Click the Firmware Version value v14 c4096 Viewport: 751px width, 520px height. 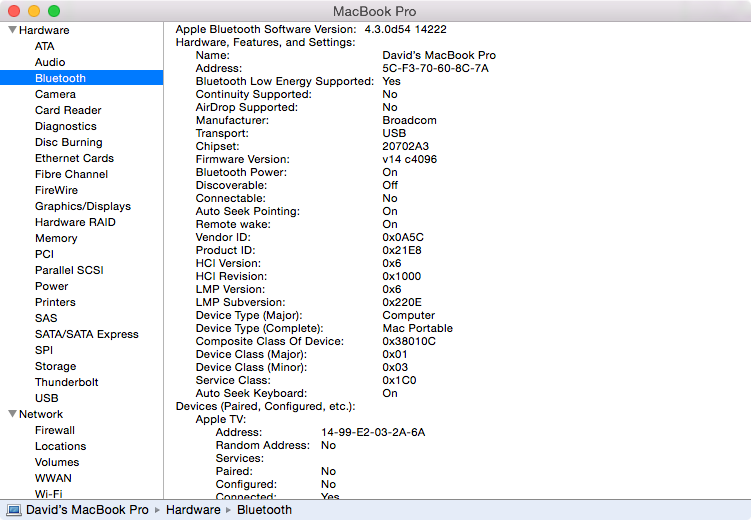point(410,159)
